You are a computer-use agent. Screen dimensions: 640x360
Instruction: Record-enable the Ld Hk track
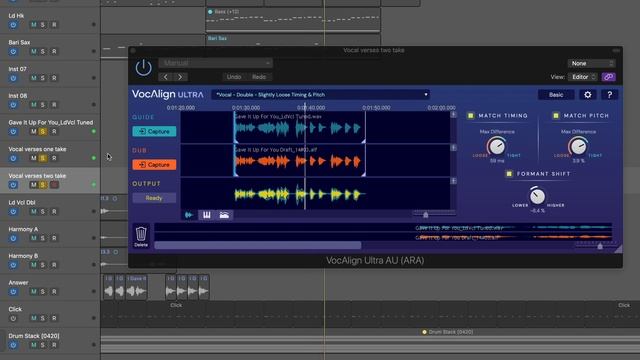pyautogui.click(x=54, y=25)
